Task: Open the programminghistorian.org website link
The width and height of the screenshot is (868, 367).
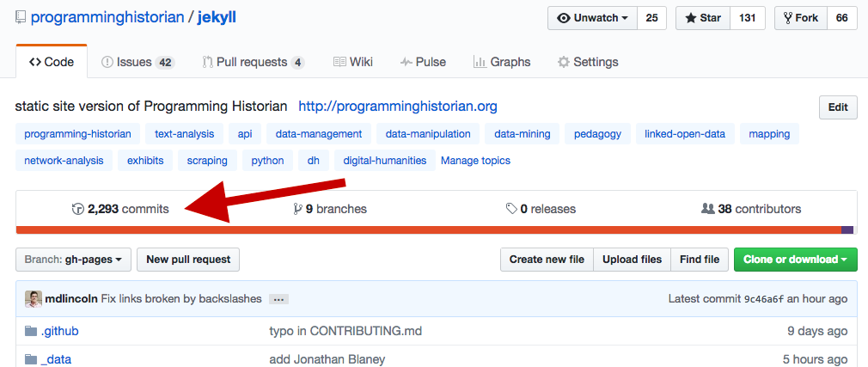Action: click(398, 107)
